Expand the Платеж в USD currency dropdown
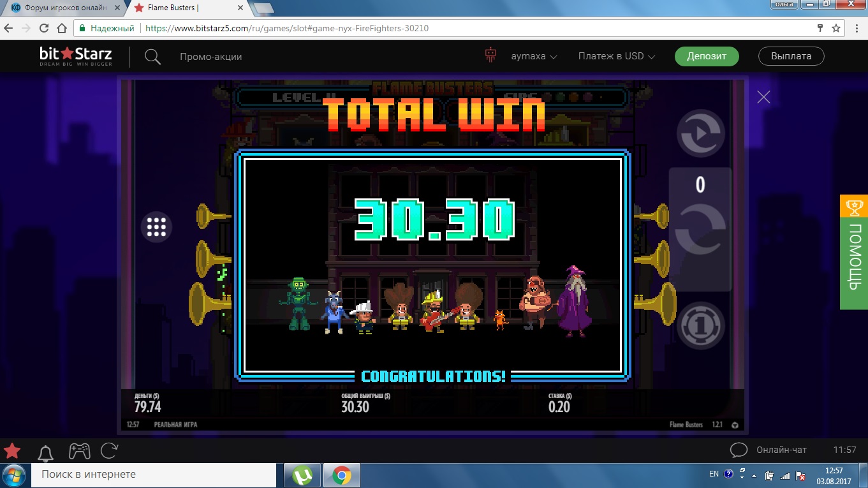 click(x=617, y=56)
